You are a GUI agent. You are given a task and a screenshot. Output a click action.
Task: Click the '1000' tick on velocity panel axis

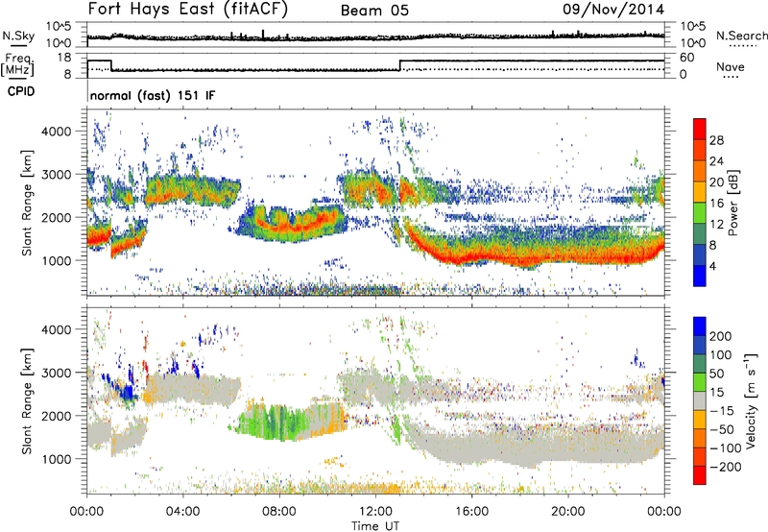click(56, 459)
